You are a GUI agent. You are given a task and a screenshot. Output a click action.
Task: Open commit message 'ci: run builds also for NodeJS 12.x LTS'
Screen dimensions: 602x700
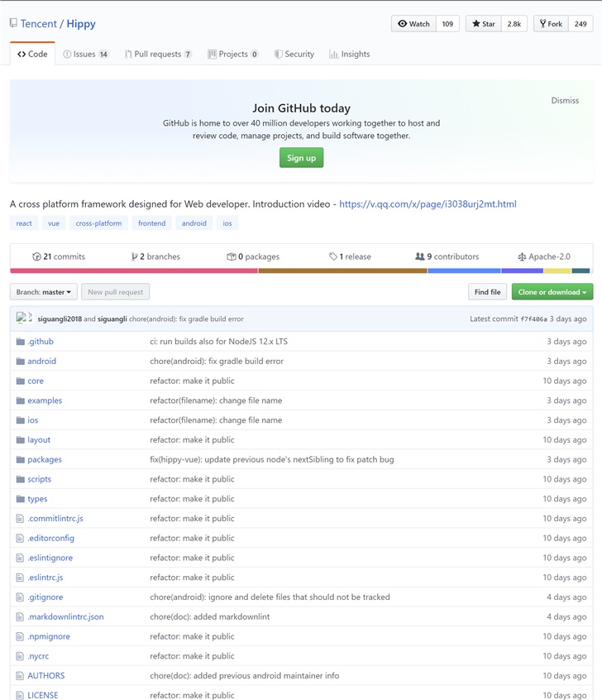coord(218,342)
